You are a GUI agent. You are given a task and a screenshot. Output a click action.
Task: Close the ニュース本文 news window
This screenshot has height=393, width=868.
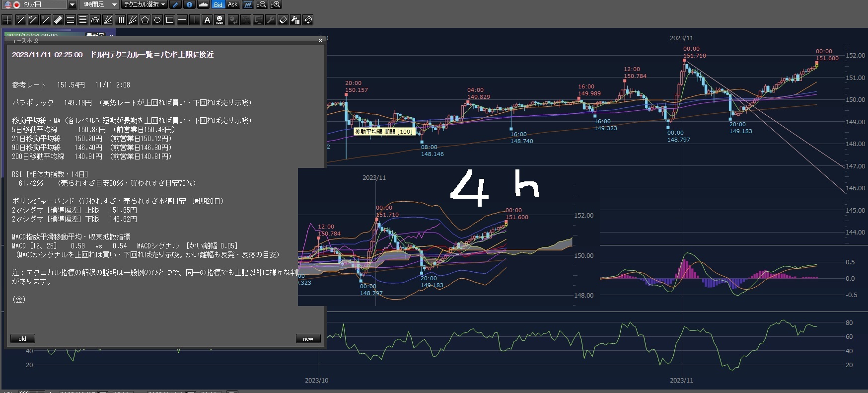[x=320, y=41]
